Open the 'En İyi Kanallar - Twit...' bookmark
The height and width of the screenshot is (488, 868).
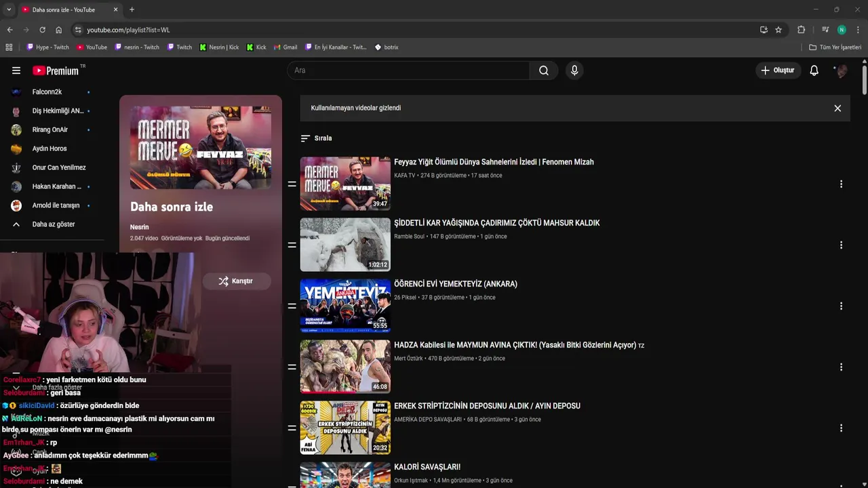(335, 47)
